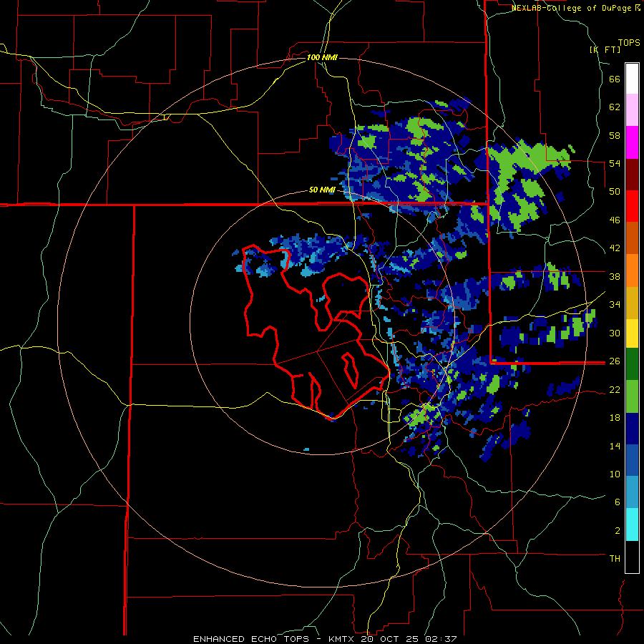The image size is (644, 644).
Task: Click the "14" legend value
Action: (615, 446)
